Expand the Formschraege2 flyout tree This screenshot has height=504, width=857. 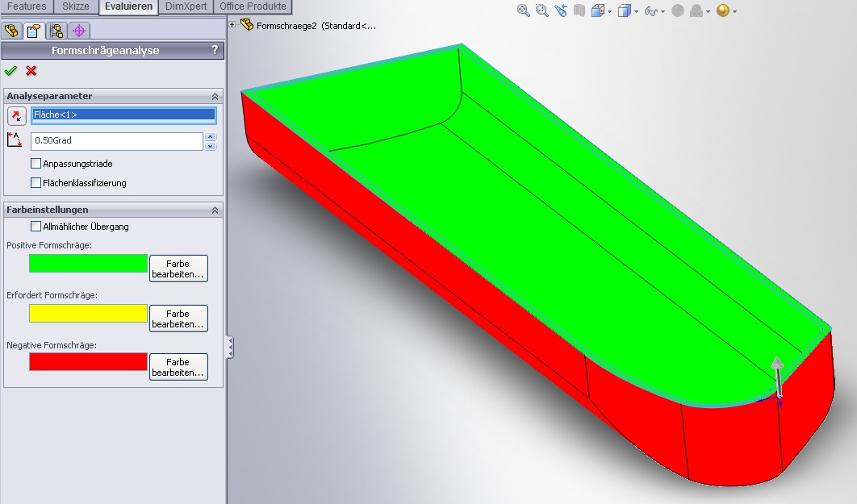pyautogui.click(x=232, y=24)
